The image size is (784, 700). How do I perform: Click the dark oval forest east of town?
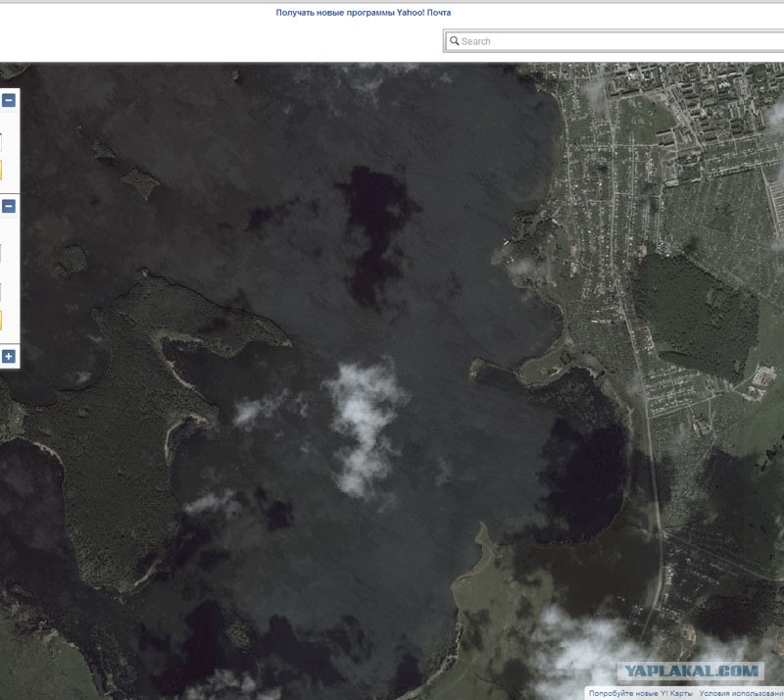[696, 316]
